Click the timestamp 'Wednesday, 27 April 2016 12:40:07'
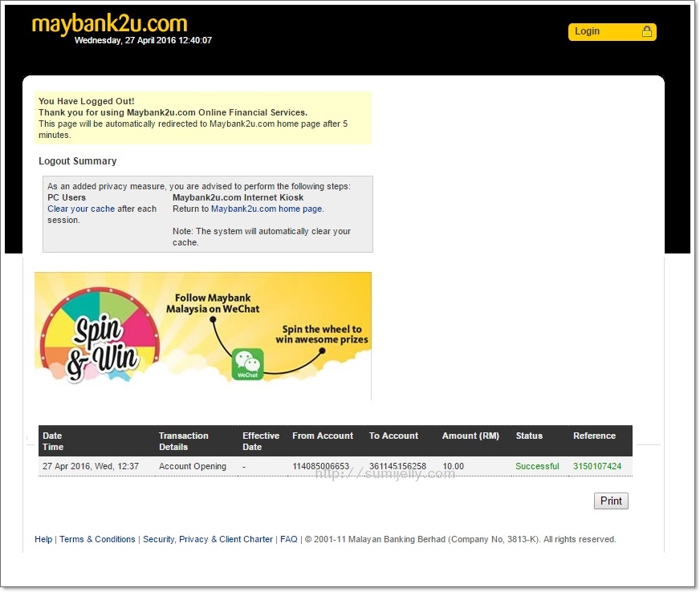This screenshot has height=592, width=700. click(x=143, y=40)
